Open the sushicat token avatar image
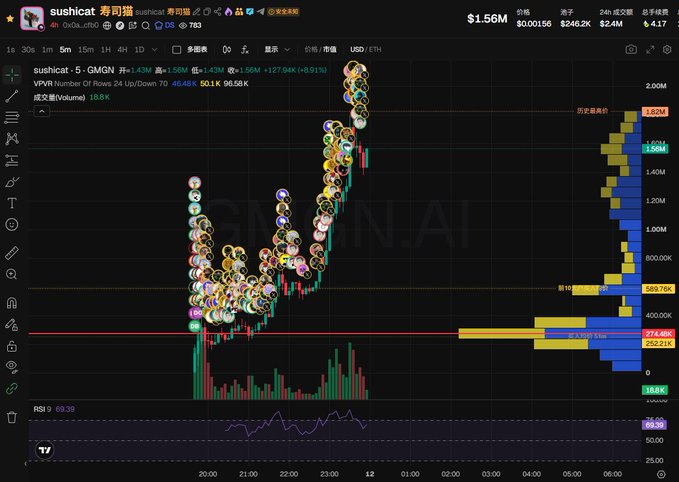Viewport: 679px width, 482px height. pos(32,19)
